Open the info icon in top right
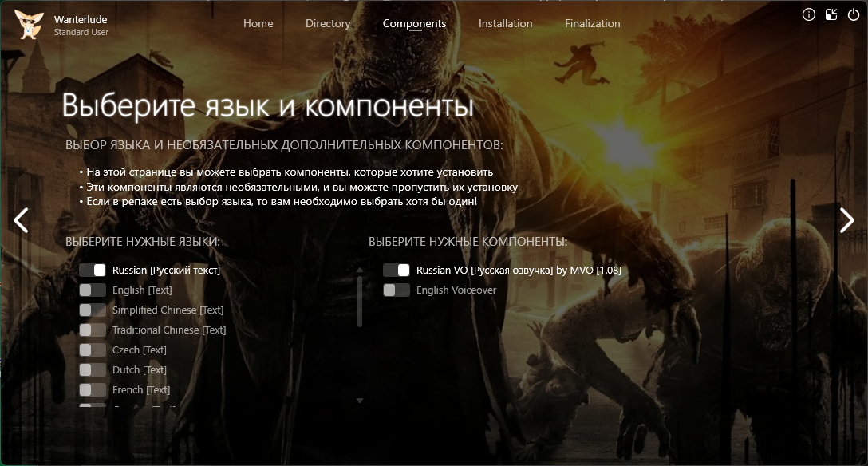This screenshot has width=868, height=466. pyautogui.click(x=809, y=14)
